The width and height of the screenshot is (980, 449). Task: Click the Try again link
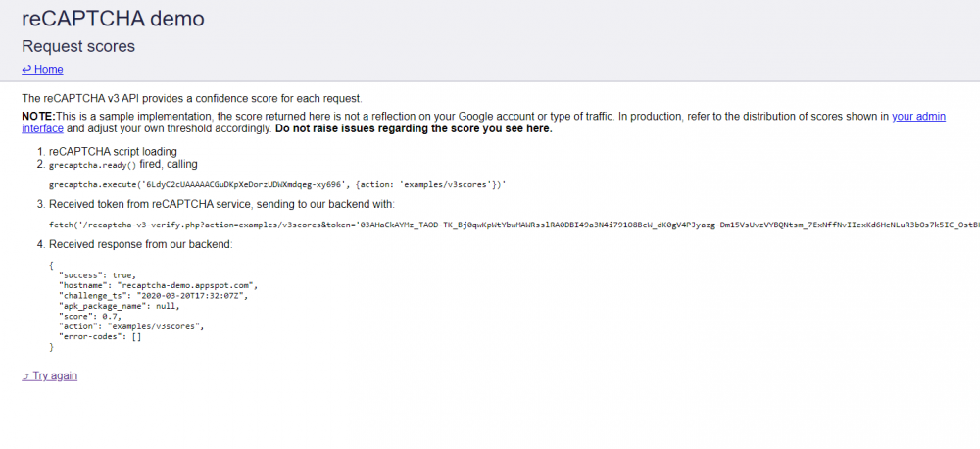(49, 375)
